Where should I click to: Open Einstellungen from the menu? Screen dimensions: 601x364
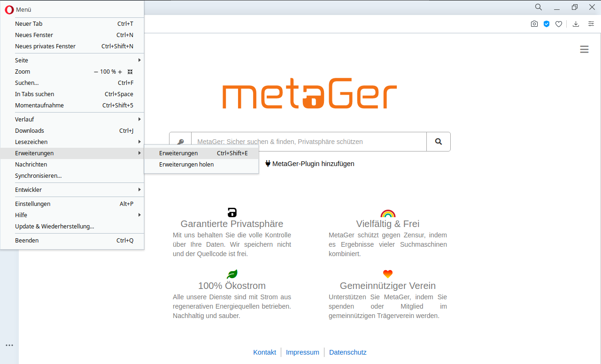pyautogui.click(x=72, y=204)
